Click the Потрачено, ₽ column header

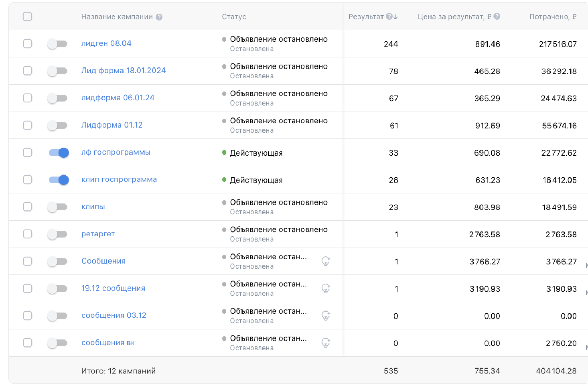[553, 17]
